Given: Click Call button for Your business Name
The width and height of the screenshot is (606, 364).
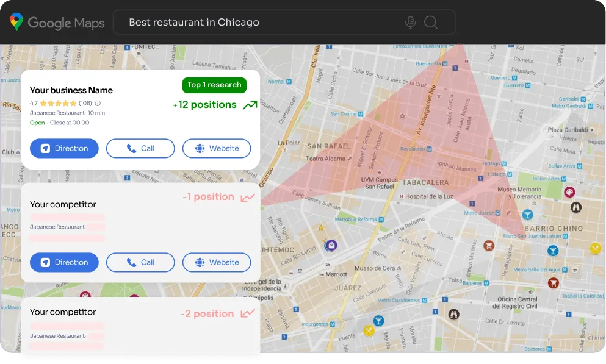Looking at the screenshot, I should tap(140, 148).
